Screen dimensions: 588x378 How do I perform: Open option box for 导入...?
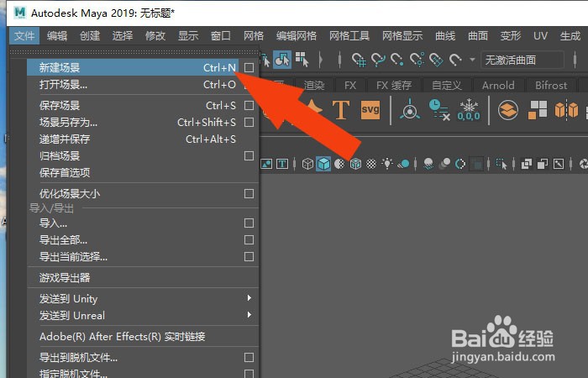249,223
